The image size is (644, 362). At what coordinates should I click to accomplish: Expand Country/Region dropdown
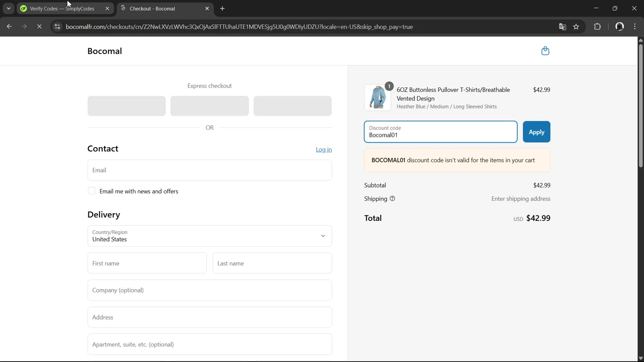coord(210,236)
